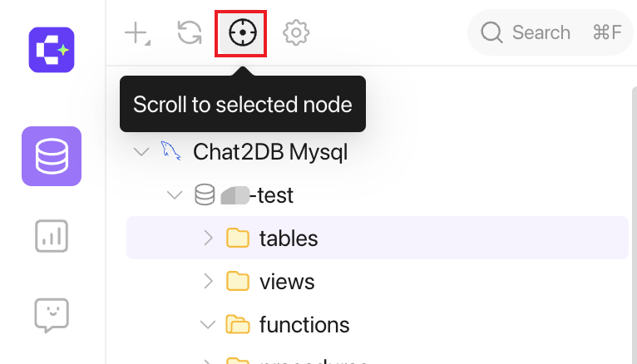Open the settings gear in the toolbar
This screenshot has width=637, height=364.
296,32
